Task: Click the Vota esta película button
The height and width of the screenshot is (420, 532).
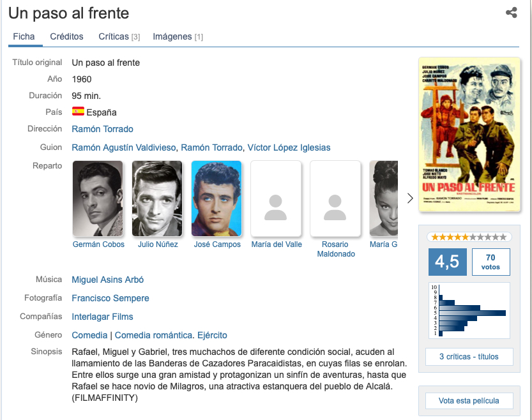Action: (x=469, y=401)
